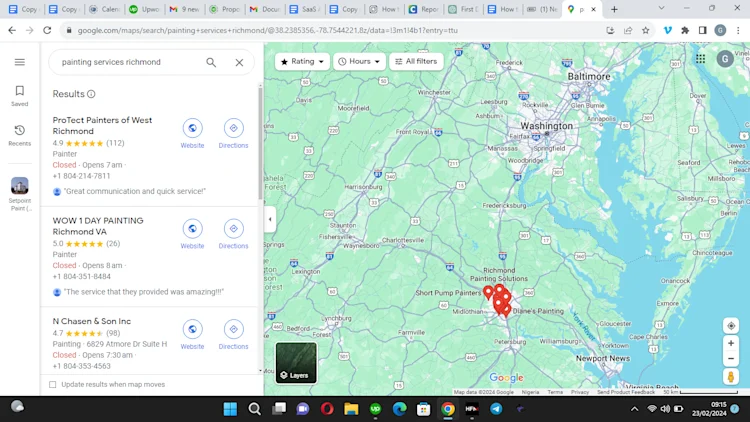Show info about Results

[91, 94]
